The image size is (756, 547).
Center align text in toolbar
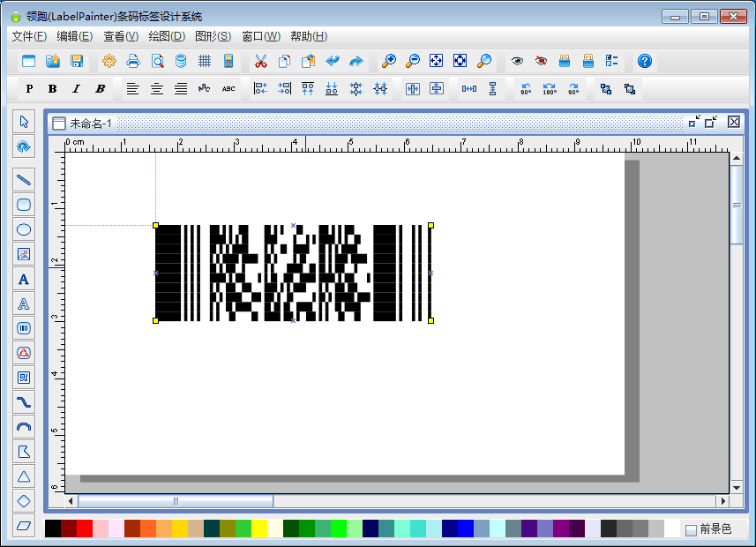[157, 89]
